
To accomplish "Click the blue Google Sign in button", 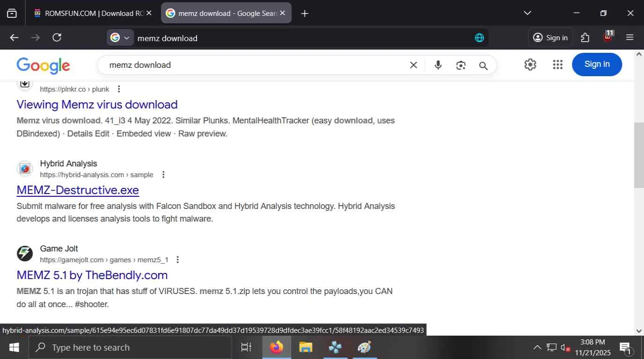I will 597,65.
